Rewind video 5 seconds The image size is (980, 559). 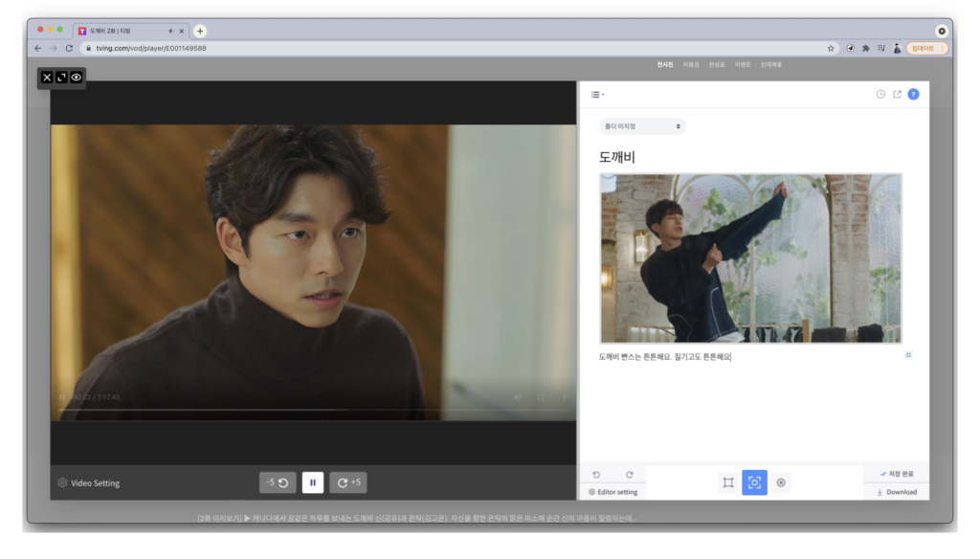[278, 482]
